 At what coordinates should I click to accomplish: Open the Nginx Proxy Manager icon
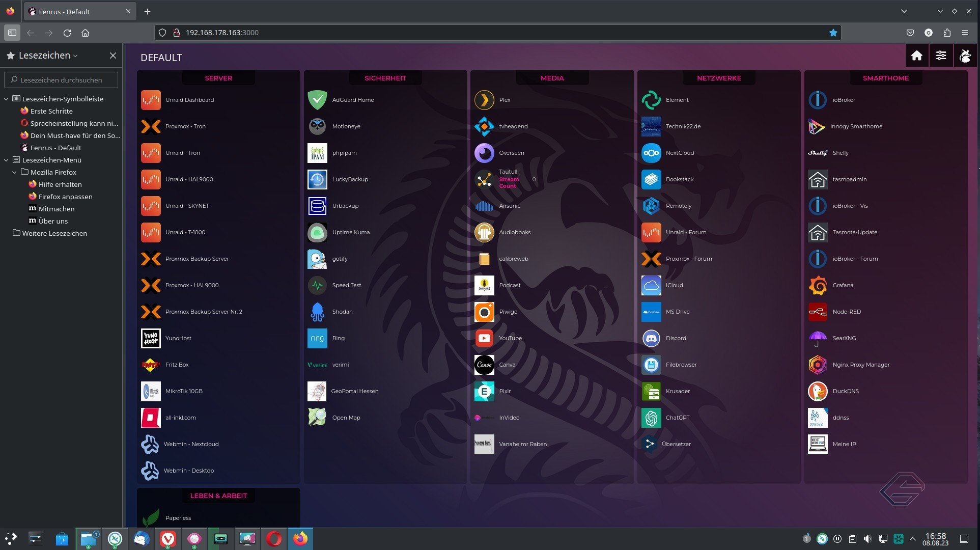[818, 365]
